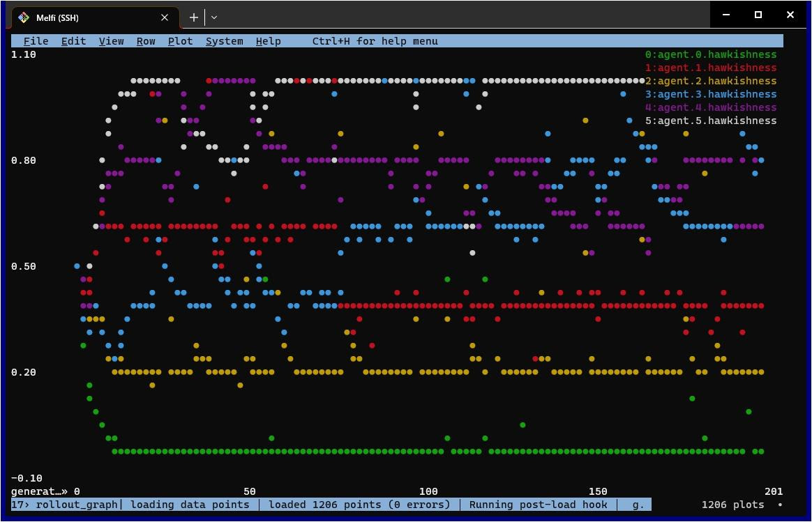812x522 pixels.
Task: Open the Row menu
Action: [146, 41]
